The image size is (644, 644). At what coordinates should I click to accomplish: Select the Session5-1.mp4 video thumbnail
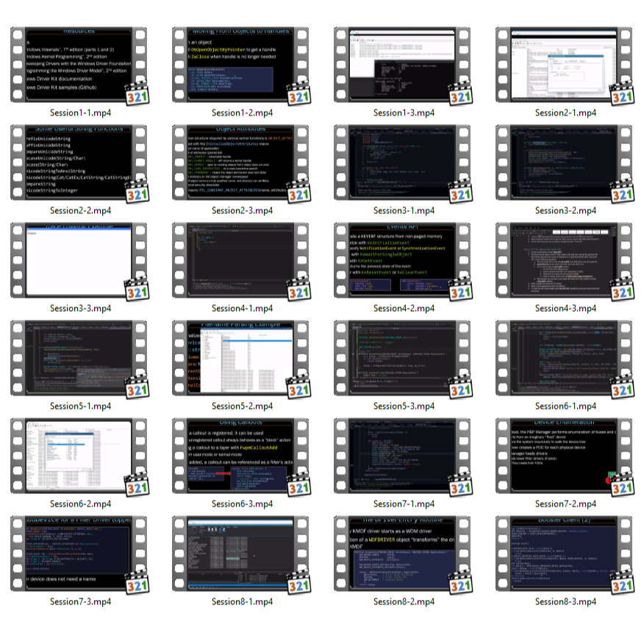pyautogui.click(x=79, y=358)
